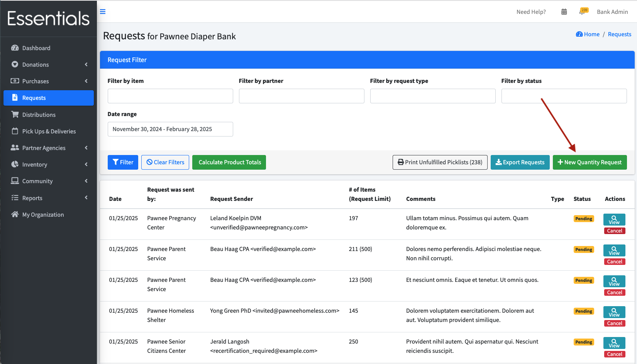Expand the Inventory submenu chevron

[x=86, y=164]
